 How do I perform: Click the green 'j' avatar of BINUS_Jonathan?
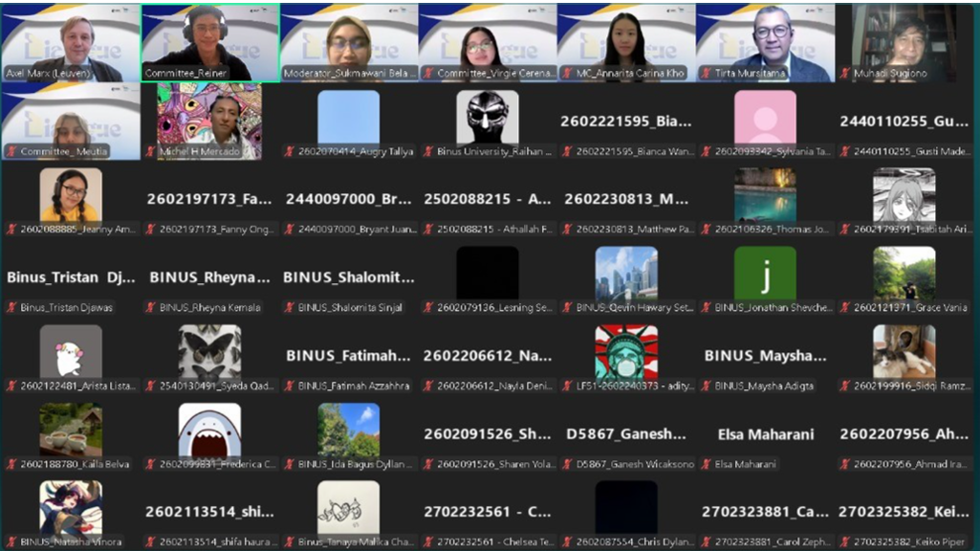pyautogui.click(x=764, y=274)
